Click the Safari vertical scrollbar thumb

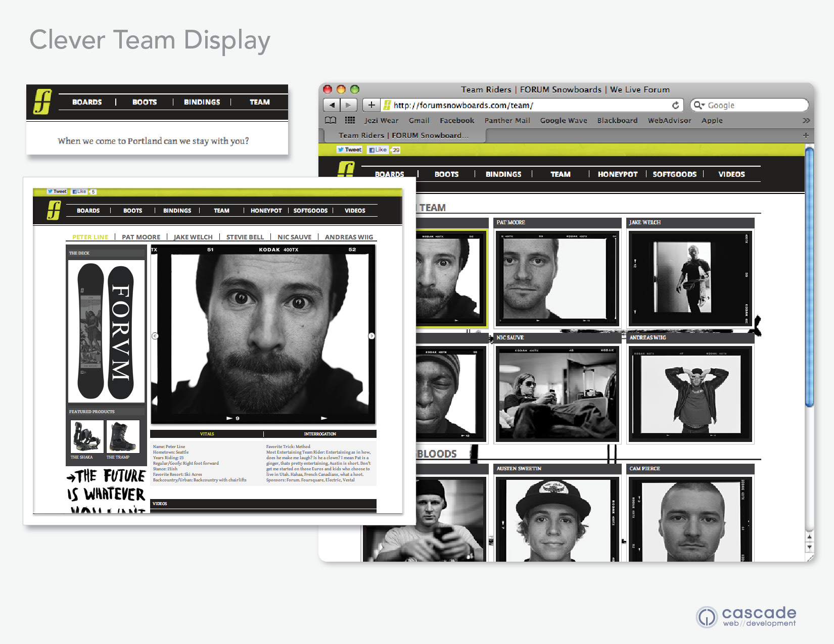click(x=809, y=276)
